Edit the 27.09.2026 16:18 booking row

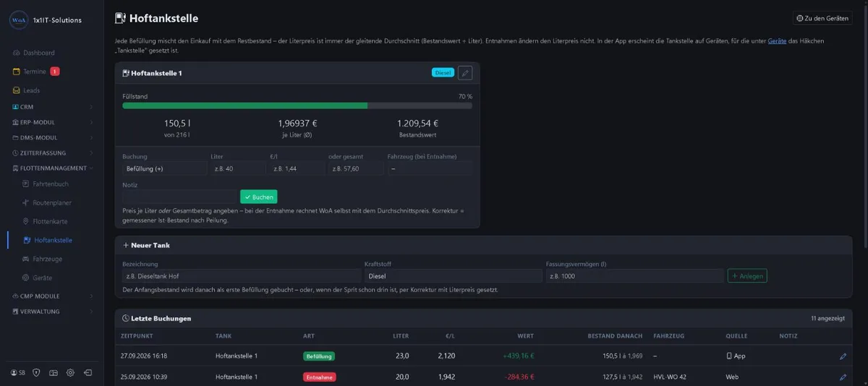coord(843,356)
